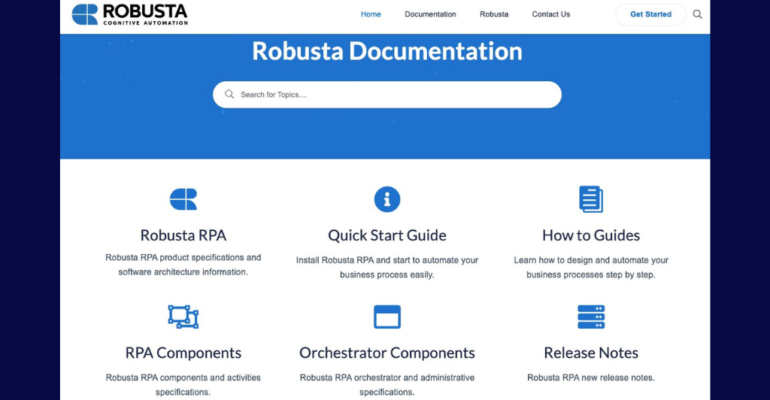Viewport: 770px width, 400px height.
Task: Open the Orchestrator Components heading
Action: [x=387, y=352]
